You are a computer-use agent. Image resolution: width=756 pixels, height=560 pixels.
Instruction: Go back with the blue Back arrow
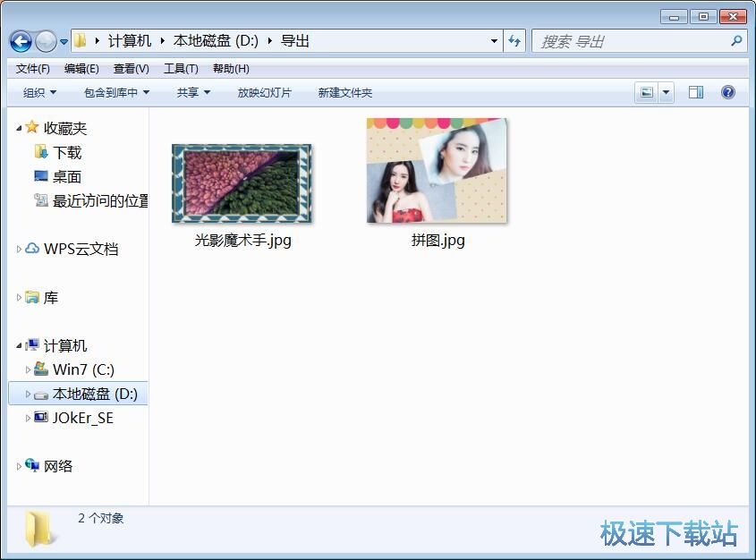pos(21,42)
